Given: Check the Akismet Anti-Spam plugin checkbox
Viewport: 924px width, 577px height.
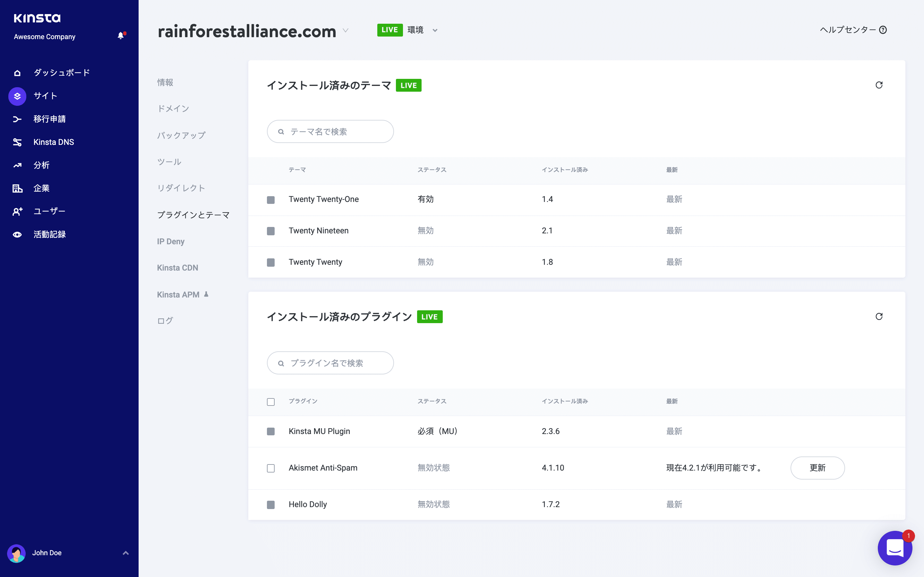Looking at the screenshot, I should point(271,468).
